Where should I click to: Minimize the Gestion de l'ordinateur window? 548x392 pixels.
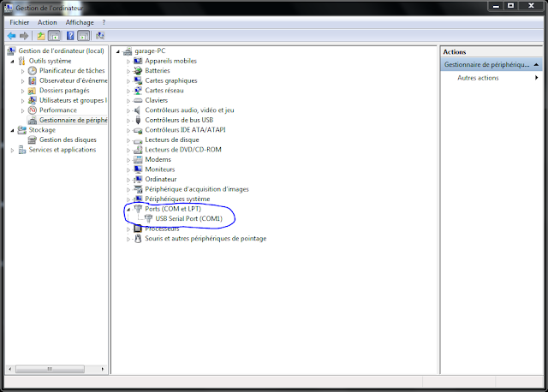click(496, 6)
